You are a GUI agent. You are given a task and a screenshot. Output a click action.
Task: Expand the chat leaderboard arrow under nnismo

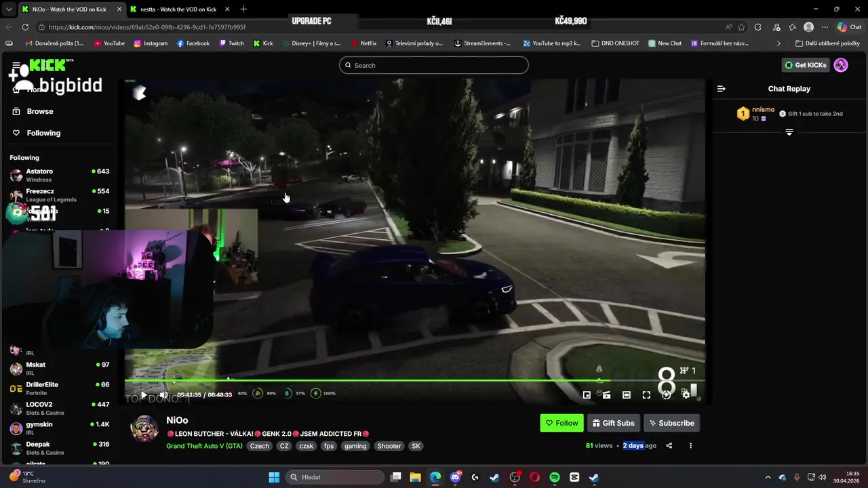tap(789, 132)
